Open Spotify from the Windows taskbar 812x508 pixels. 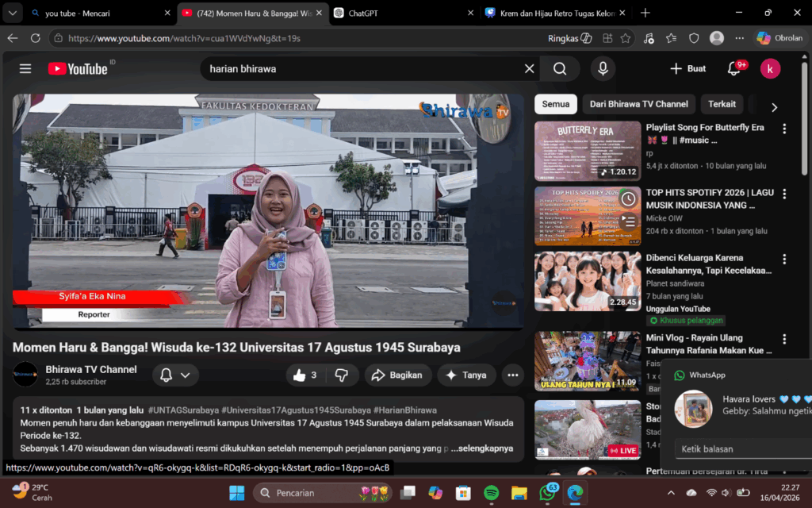[x=491, y=493]
